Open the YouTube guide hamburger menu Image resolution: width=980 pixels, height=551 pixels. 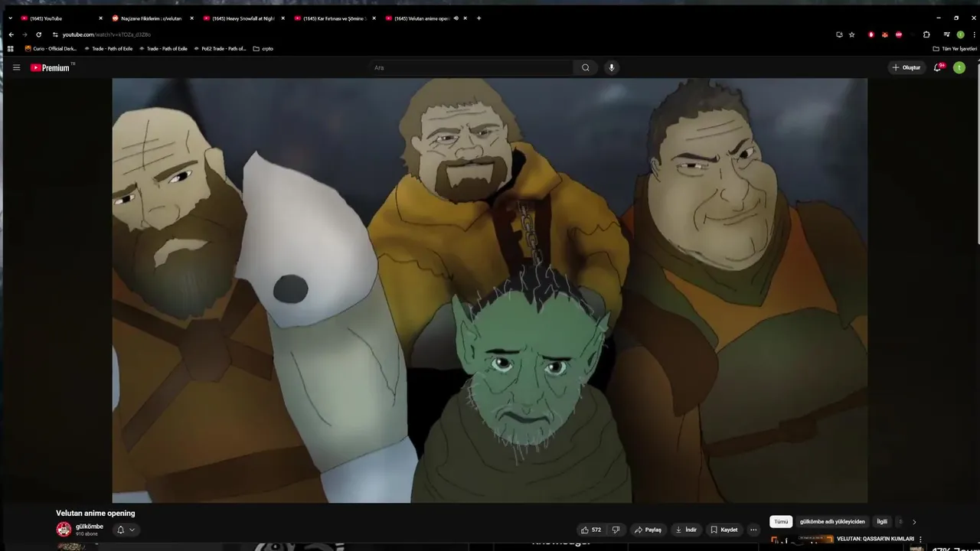point(16,67)
